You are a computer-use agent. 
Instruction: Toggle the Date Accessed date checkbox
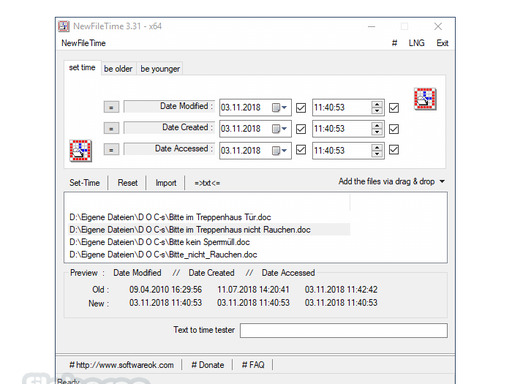tap(301, 150)
